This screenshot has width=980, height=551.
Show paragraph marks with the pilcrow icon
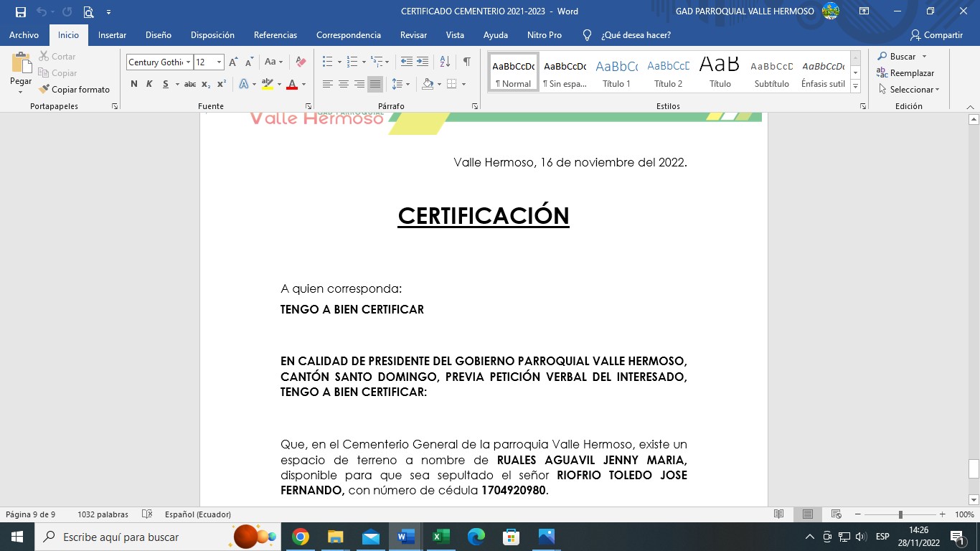click(x=466, y=62)
